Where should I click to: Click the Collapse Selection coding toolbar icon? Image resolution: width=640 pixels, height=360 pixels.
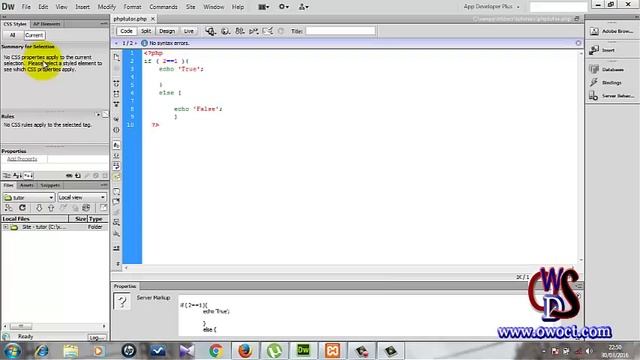(117, 94)
